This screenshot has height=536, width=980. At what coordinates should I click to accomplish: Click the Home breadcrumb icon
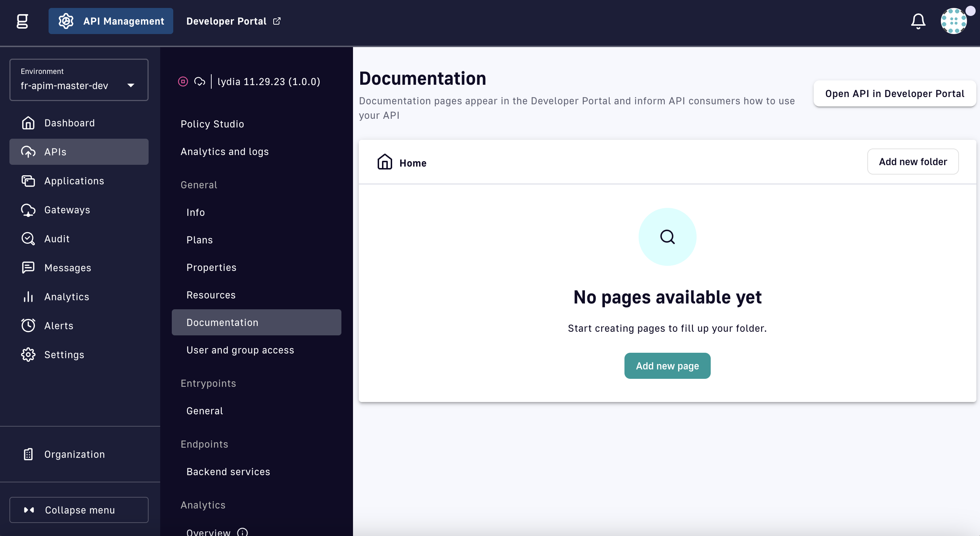pos(385,162)
